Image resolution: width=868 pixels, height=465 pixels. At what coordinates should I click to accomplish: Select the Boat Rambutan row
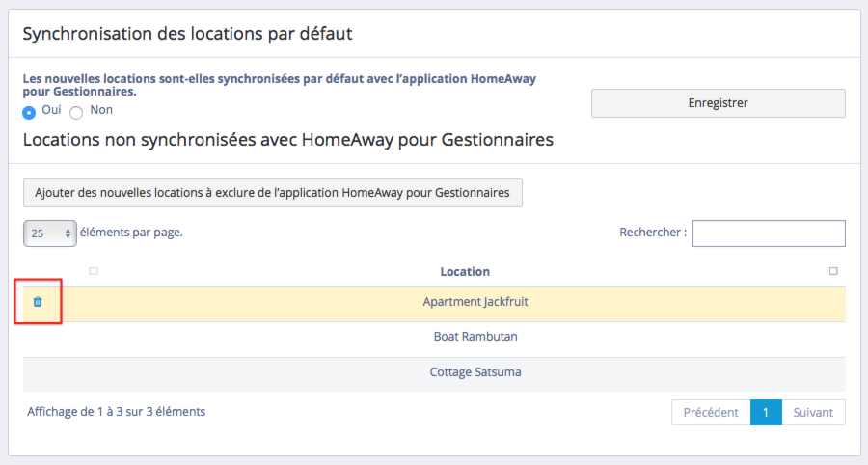[x=475, y=338]
